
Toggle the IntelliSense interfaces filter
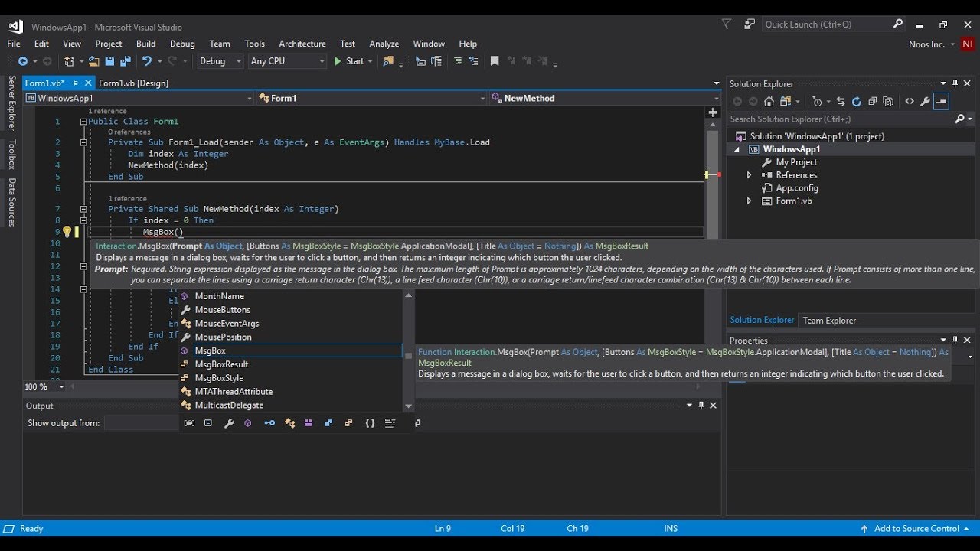pyautogui.click(x=269, y=422)
